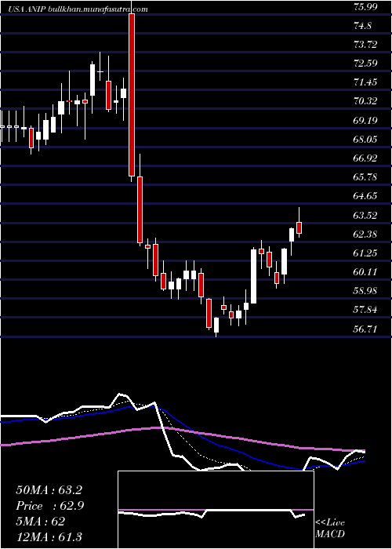The width and height of the screenshot is (392, 549).
Task: Click the 65.78 price level label
Action: tap(365, 177)
